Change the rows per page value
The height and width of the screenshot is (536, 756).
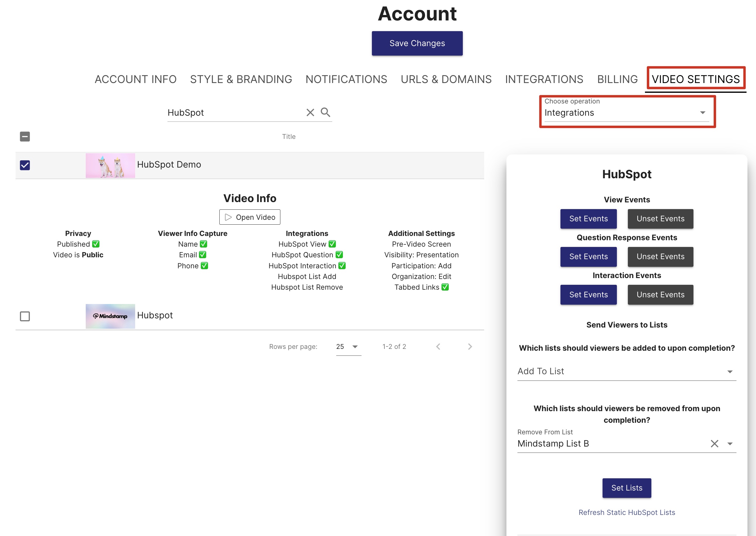click(348, 346)
